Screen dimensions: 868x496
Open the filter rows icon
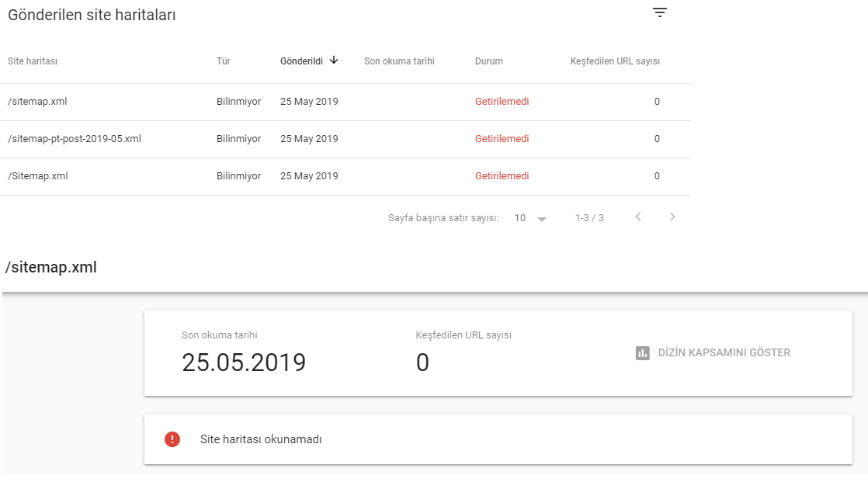[x=659, y=12]
